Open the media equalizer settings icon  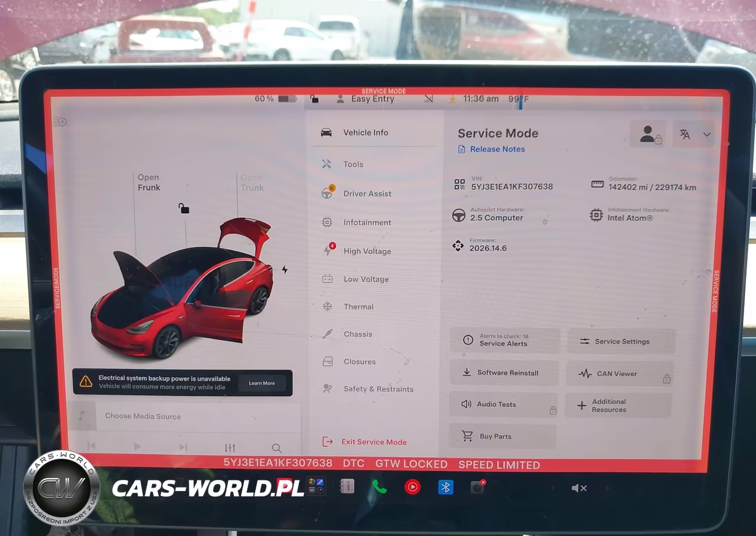click(230, 448)
